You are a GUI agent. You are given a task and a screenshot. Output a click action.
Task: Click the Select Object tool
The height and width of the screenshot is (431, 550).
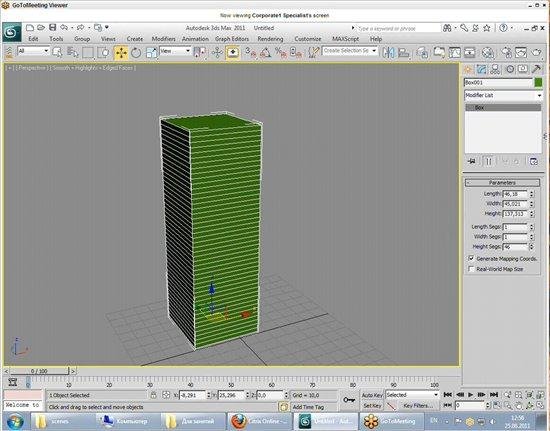pos(57,52)
